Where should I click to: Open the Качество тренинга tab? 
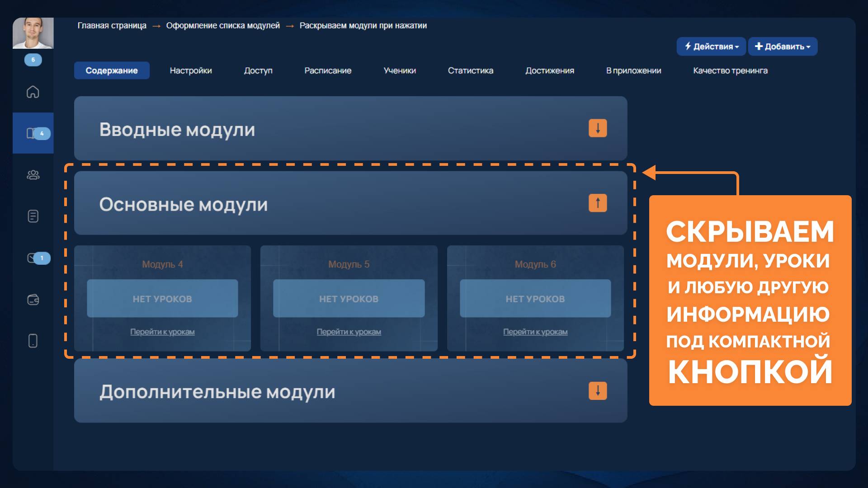coord(730,70)
